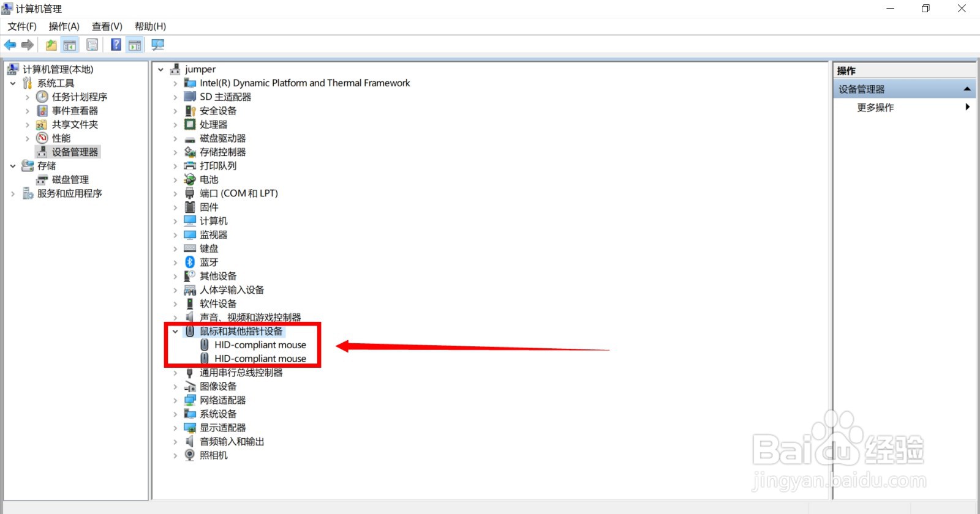Expand the keyboard (键盘) node
This screenshot has height=514, width=980.
(175, 248)
